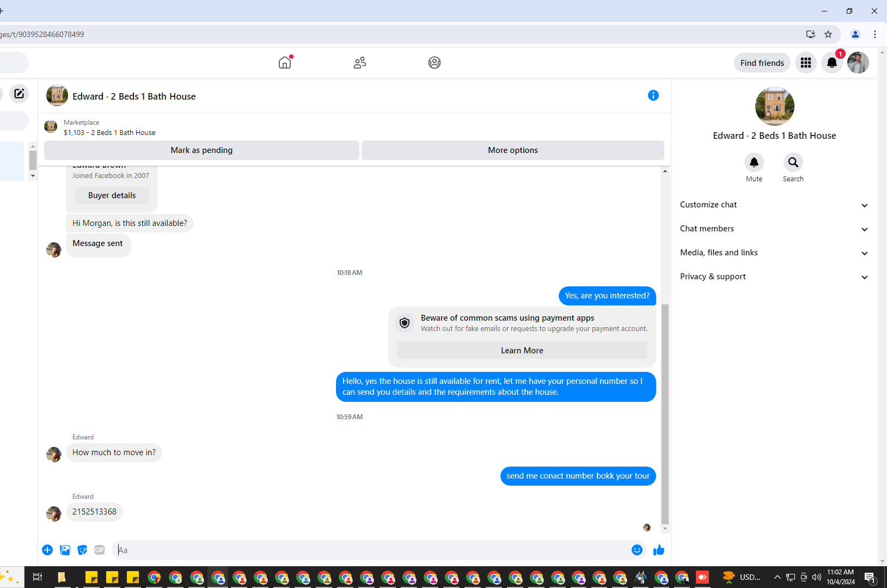Click the house thumbnail in the right panel
The height and width of the screenshot is (588, 887).
[x=774, y=106]
